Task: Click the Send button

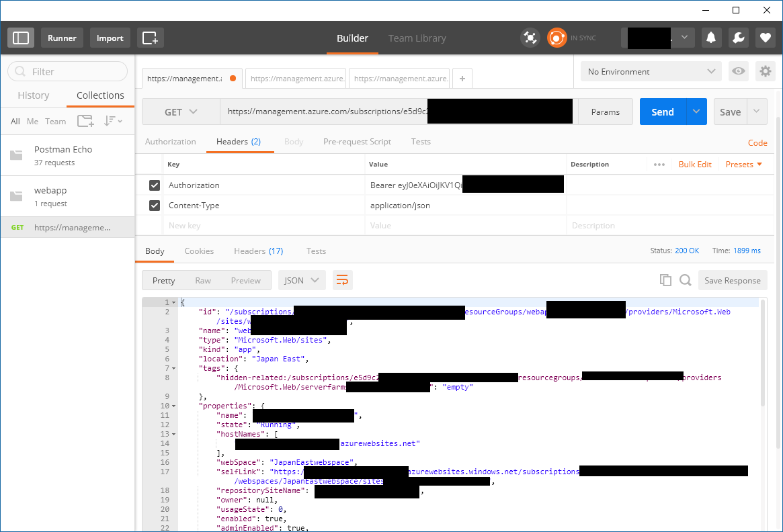Action: 661,112
